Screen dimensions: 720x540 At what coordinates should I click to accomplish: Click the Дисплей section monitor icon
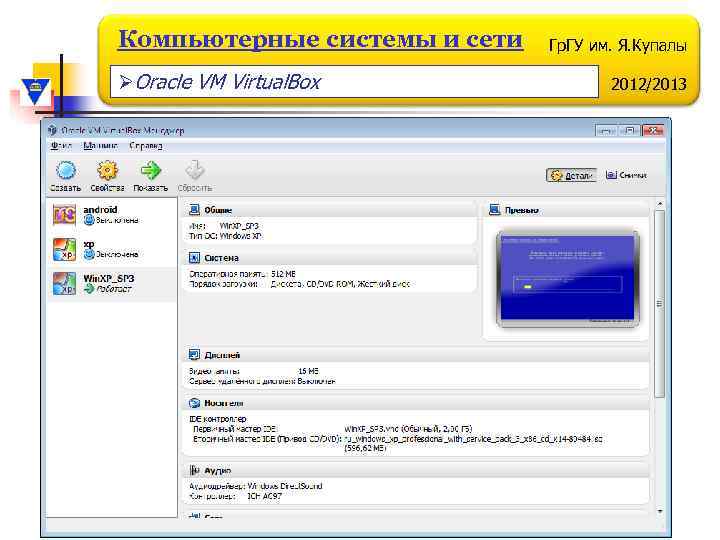(x=194, y=355)
